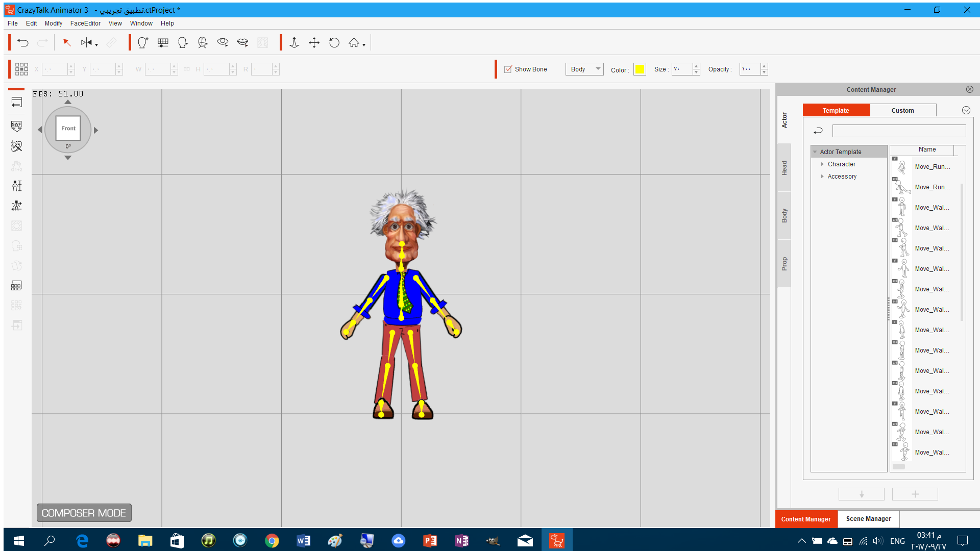The height and width of the screenshot is (551, 980).
Task: Click the SWF import icon
Action: (16, 126)
